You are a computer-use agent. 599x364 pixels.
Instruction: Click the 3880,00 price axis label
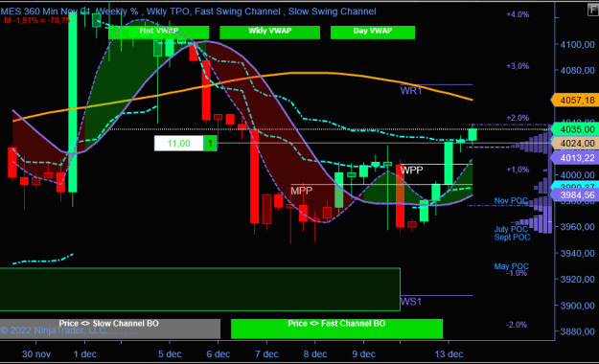click(x=577, y=331)
